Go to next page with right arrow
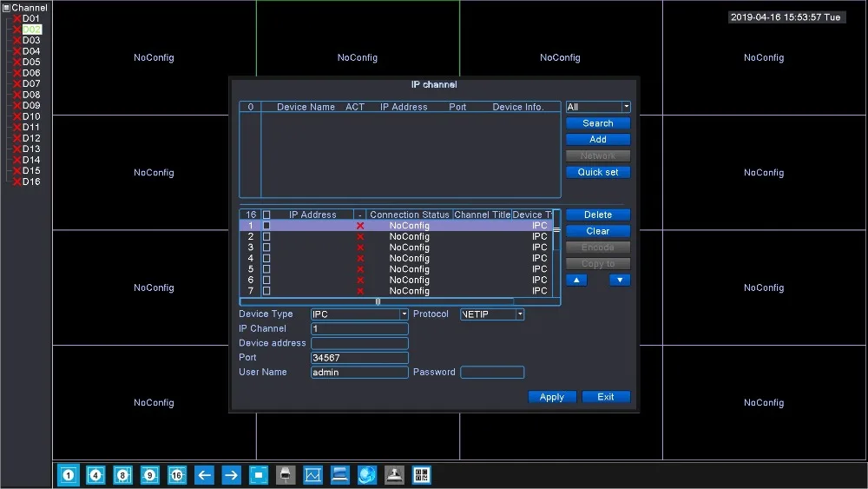This screenshot has height=489, width=868. point(232,475)
